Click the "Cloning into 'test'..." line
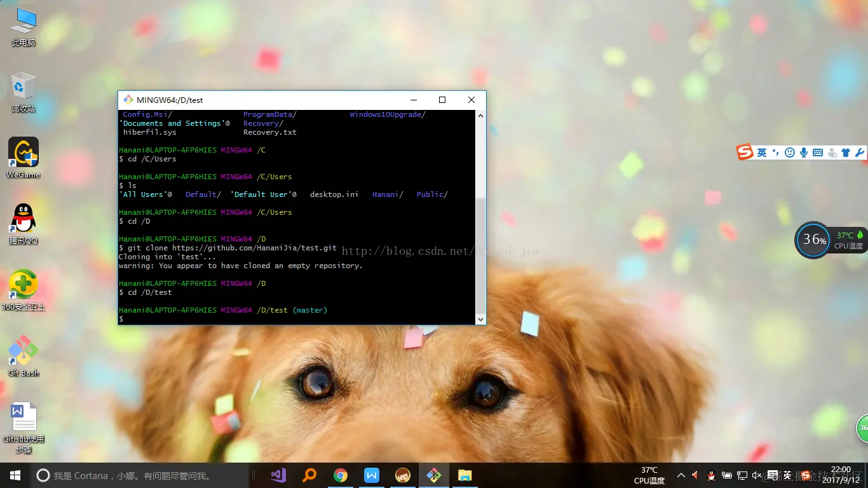Viewport: 868px width, 488px height. [x=167, y=257]
